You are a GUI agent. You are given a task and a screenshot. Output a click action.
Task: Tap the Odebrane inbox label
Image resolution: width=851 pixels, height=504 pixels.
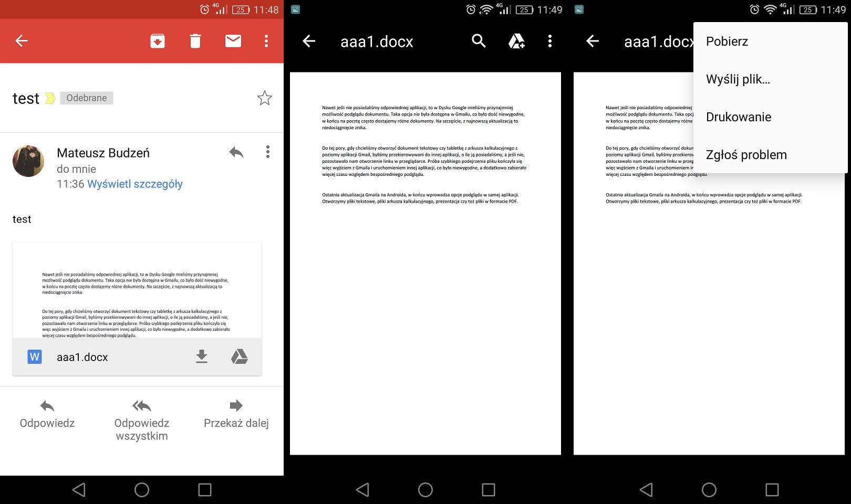(87, 98)
